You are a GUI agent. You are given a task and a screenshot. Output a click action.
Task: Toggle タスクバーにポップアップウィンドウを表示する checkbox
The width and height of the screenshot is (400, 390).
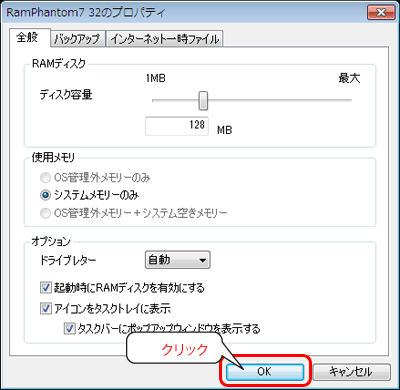69,328
